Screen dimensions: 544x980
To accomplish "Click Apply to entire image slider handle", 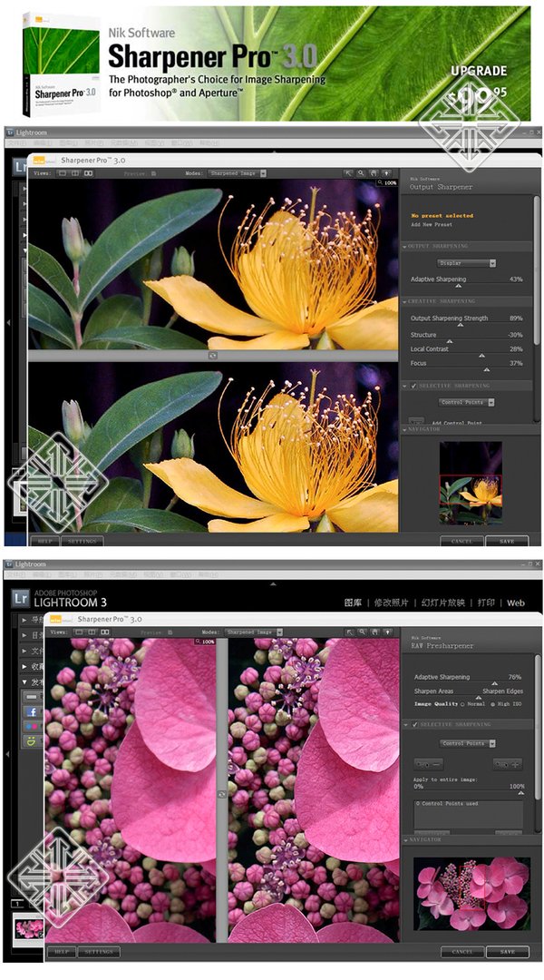I will pyautogui.click(x=520, y=793).
